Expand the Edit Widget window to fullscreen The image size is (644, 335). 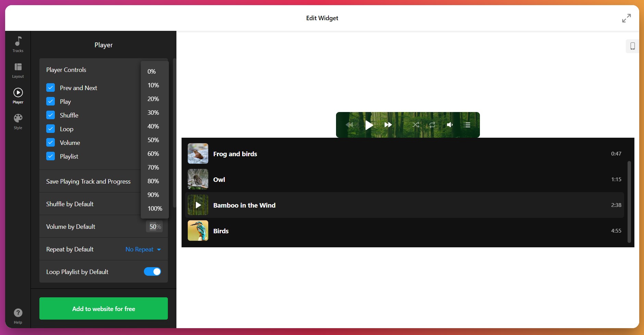[x=626, y=18]
